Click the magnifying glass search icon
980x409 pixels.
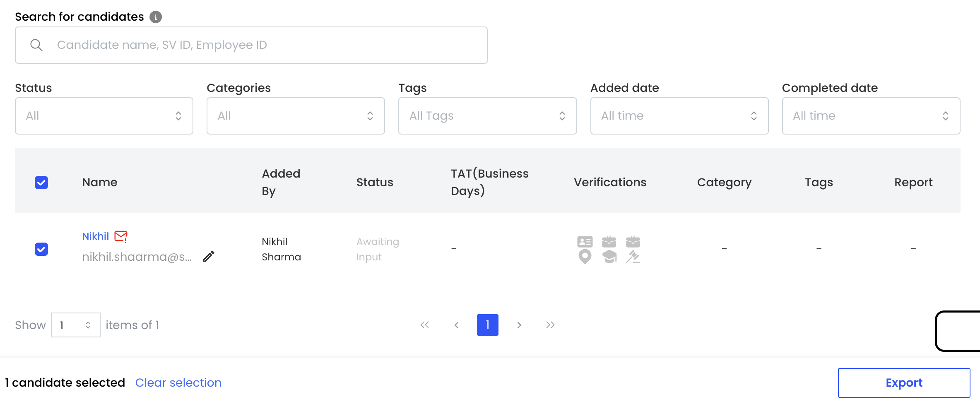click(x=36, y=45)
